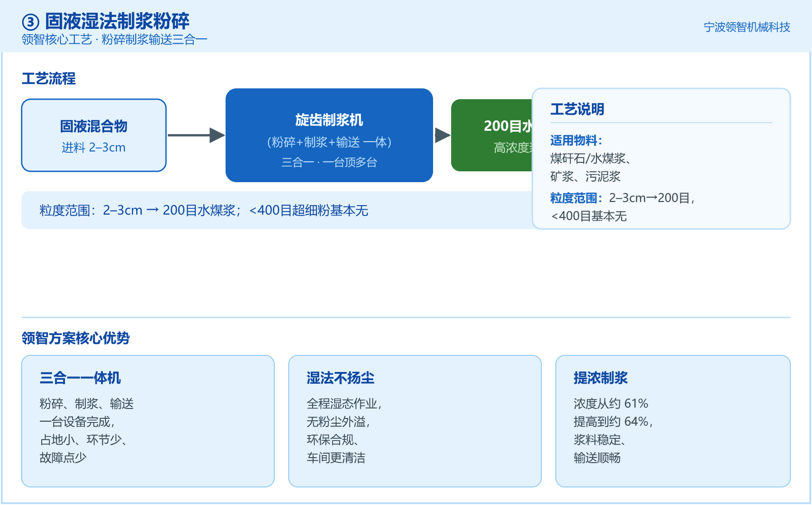This screenshot has height=505, width=812.
Task: Click the 进料 2–3cm label
Action: pyautogui.click(x=94, y=147)
